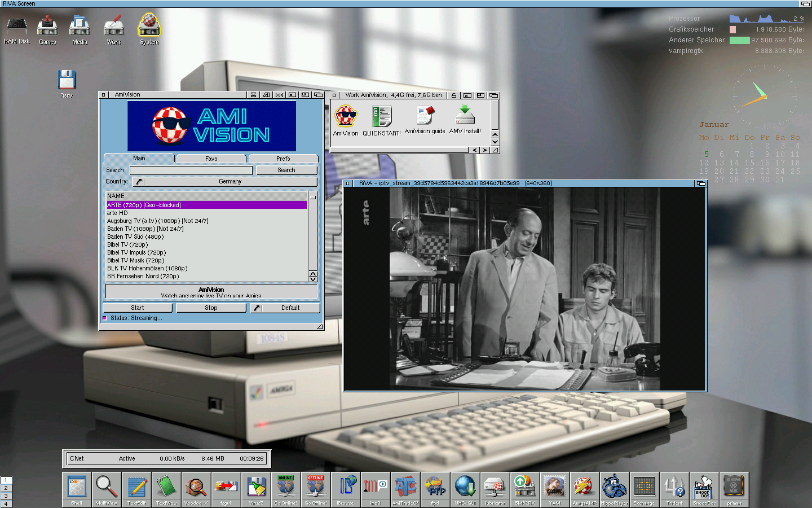Click the NAME column header in channel list
The width and height of the screenshot is (812, 508).
click(206, 196)
